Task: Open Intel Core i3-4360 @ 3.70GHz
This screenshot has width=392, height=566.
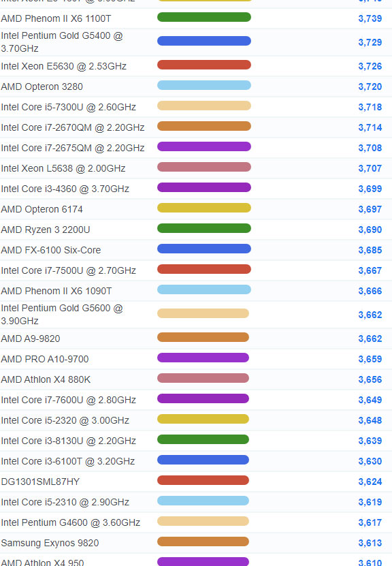Action: tap(65, 189)
